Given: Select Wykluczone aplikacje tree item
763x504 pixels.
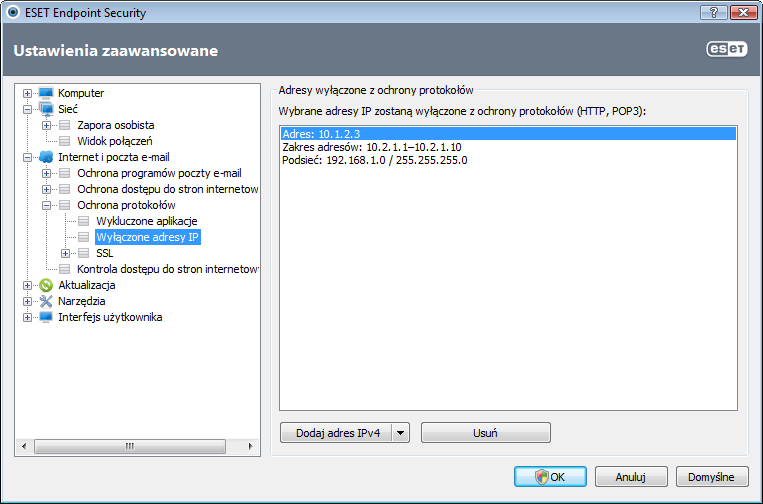Looking at the screenshot, I should tap(146, 221).
